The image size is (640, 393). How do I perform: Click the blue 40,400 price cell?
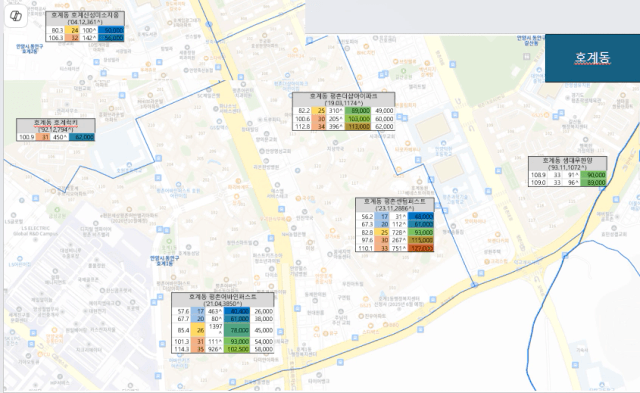click(x=236, y=311)
